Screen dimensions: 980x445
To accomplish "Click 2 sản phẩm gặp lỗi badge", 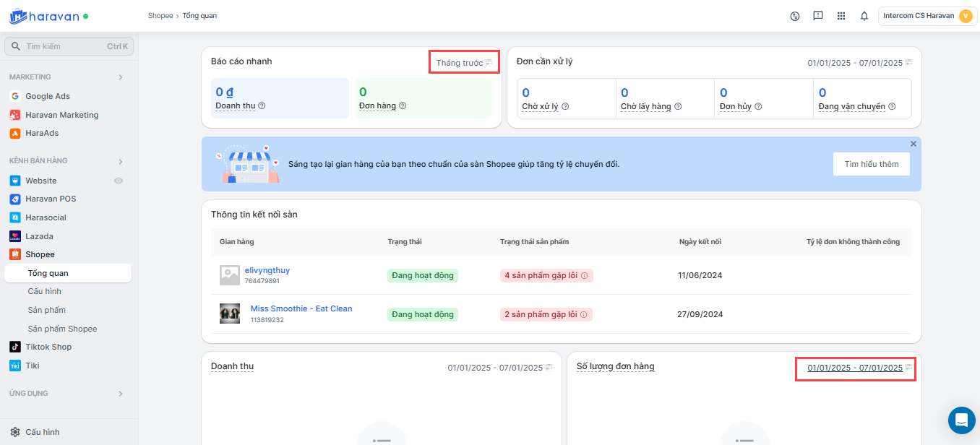I will (x=546, y=314).
